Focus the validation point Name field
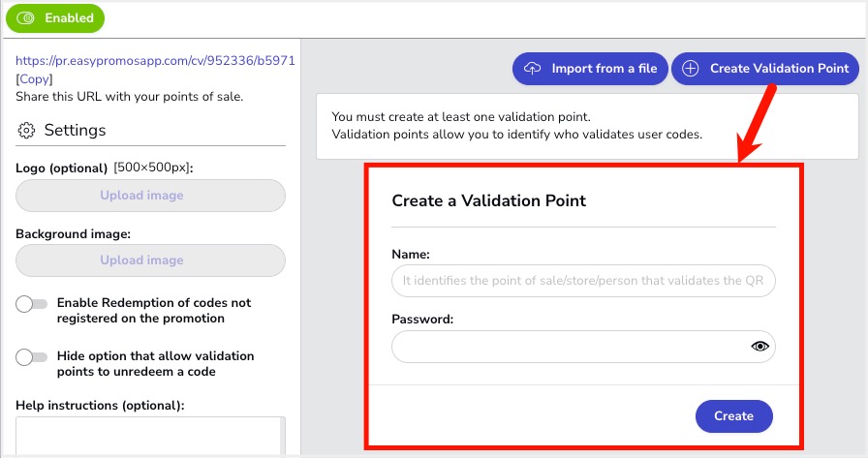 pos(583,281)
